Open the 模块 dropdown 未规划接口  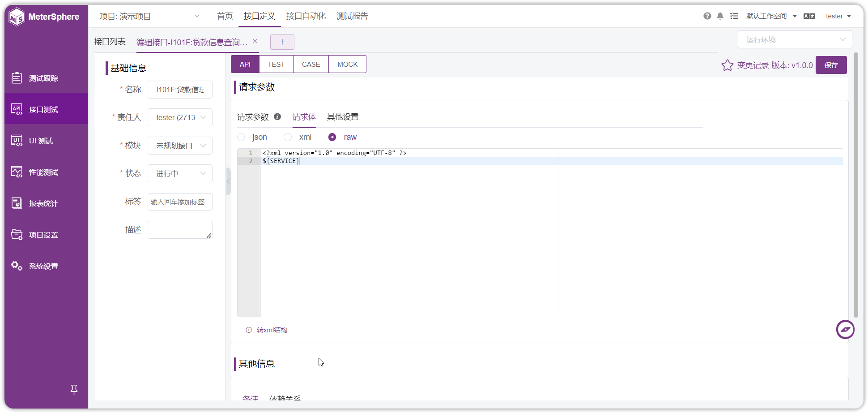180,146
